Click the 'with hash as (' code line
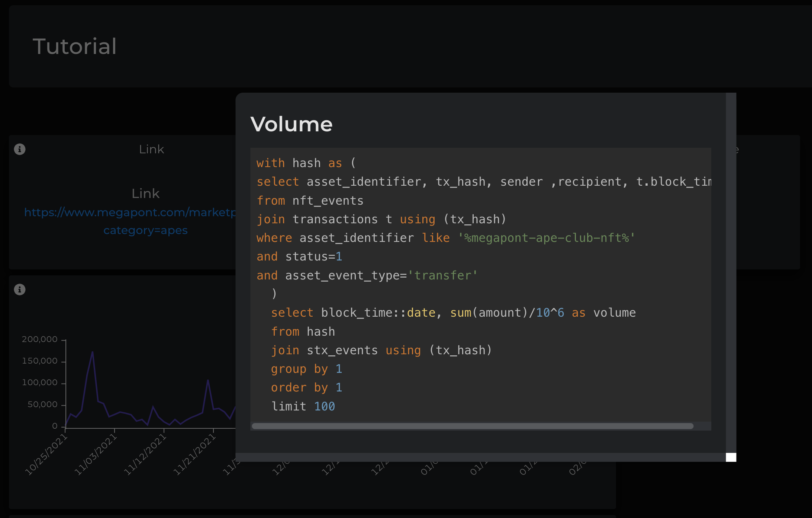 click(x=306, y=163)
